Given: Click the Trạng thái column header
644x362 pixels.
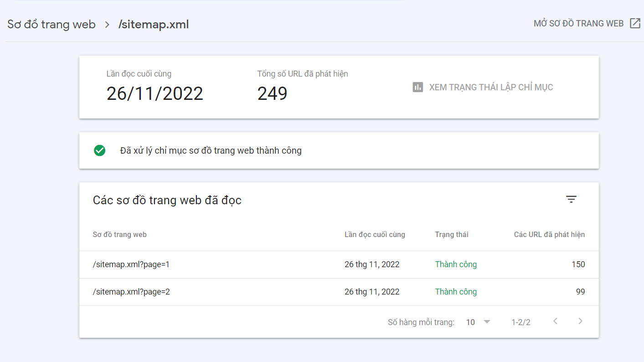Looking at the screenshot, I should tap(451, 235).
